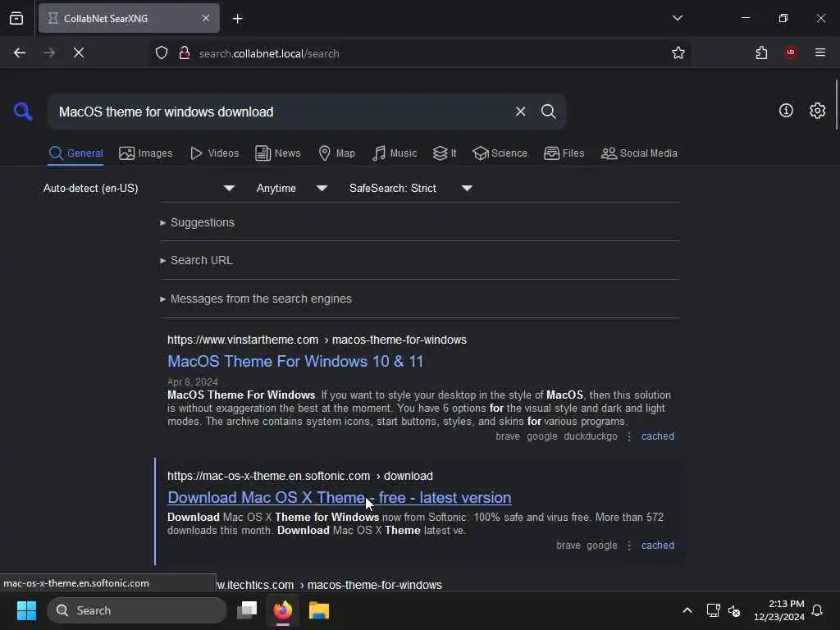Click the taskbar Search box
840x630 pixels.
137,610
